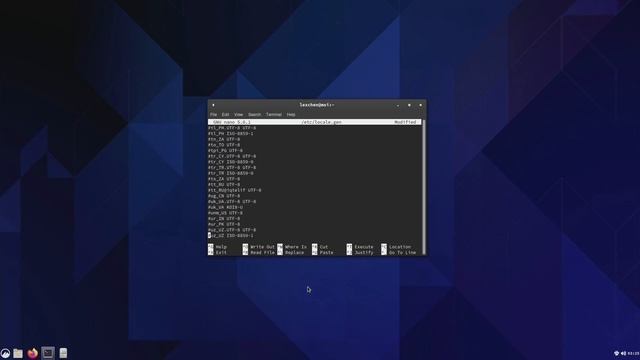
Task: Click the line '#unm_US UTF-8'
Action: pyautogui.click(x=225, y=213)
